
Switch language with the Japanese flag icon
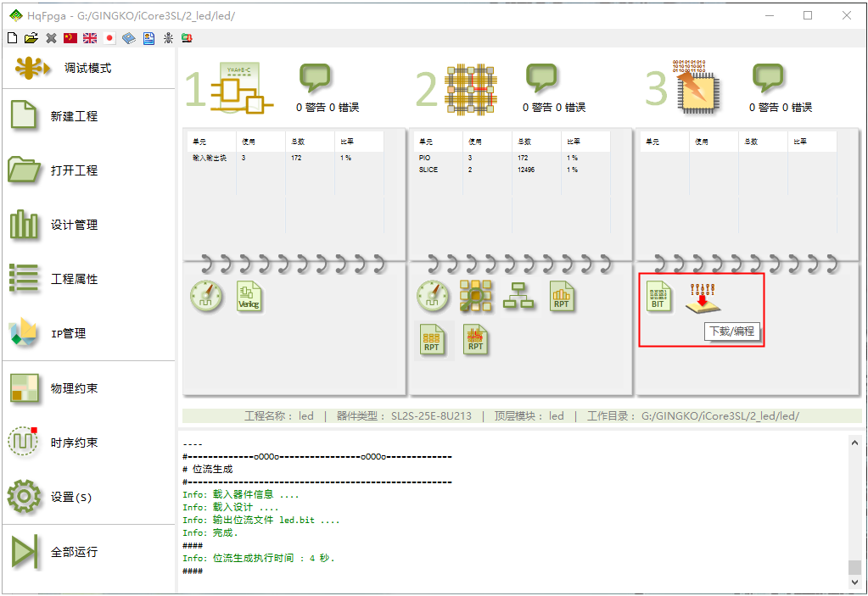pos(109,38)
